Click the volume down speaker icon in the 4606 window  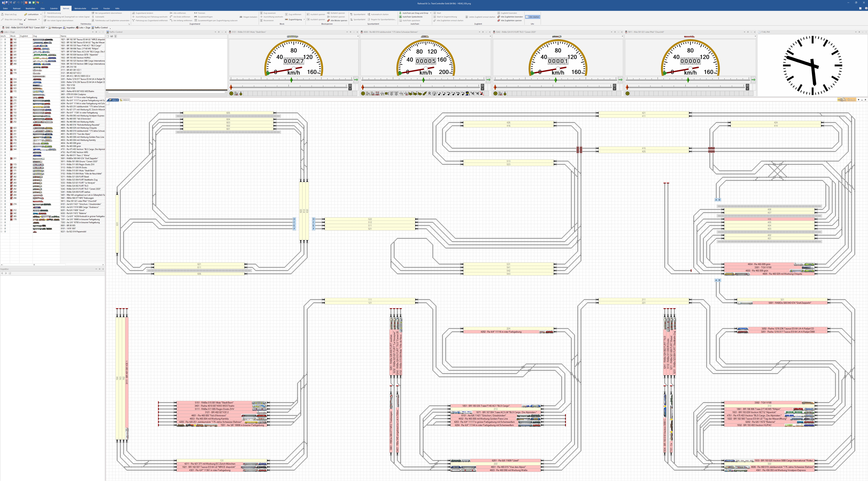point(477,94)
